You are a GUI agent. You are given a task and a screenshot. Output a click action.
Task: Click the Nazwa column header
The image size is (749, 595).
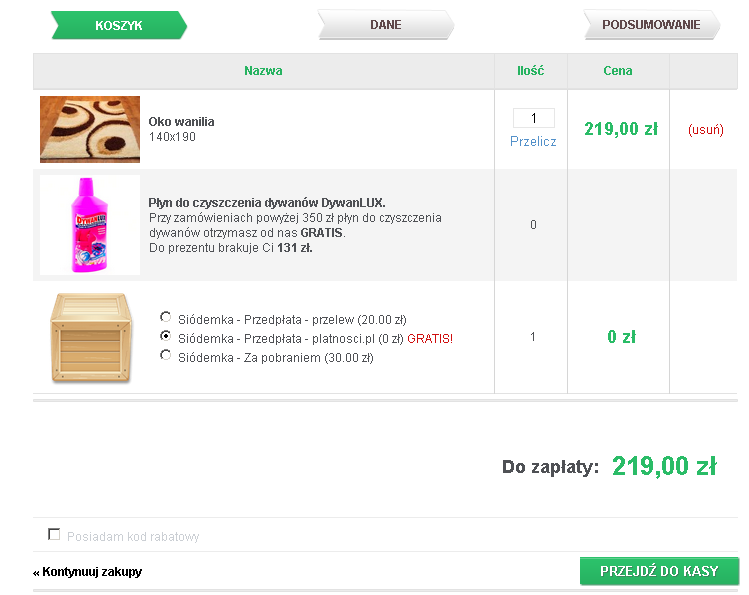tap(263, 71)
